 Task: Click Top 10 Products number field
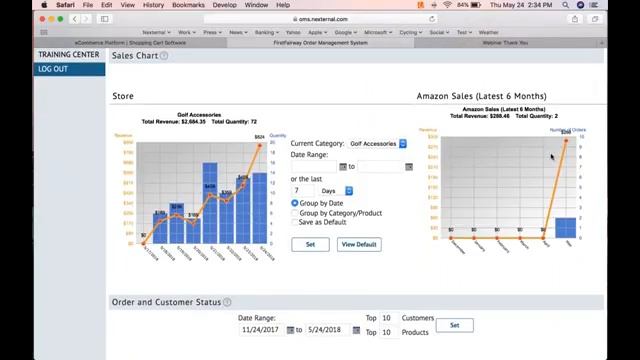(388, 332)
